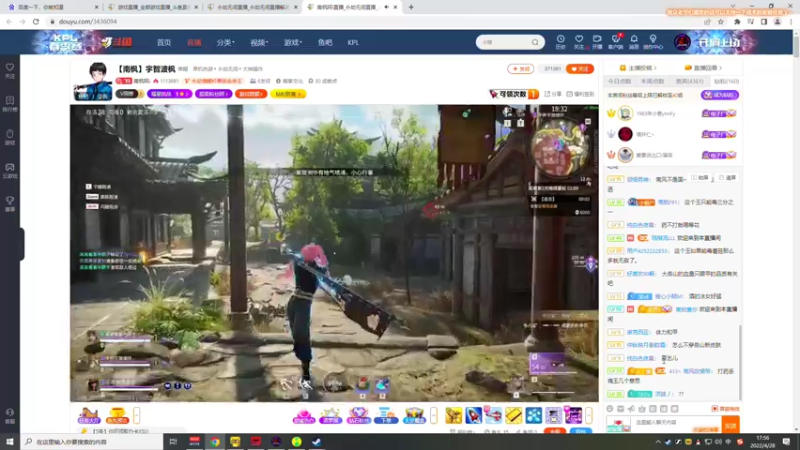Open the yellow fish-ball bucket icon below video
Viewport: 800px width, 450px height.
coord(117,415)
